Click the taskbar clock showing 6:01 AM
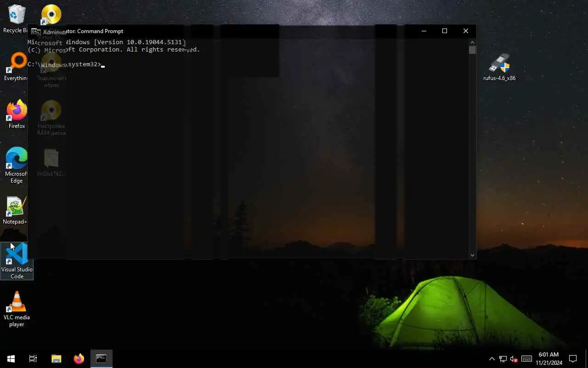 pyautogui.click(x=548, y=359)
